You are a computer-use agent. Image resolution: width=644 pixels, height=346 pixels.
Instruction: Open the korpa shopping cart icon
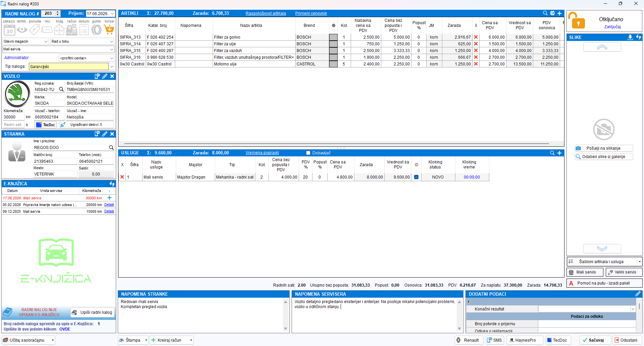[109, 30]
